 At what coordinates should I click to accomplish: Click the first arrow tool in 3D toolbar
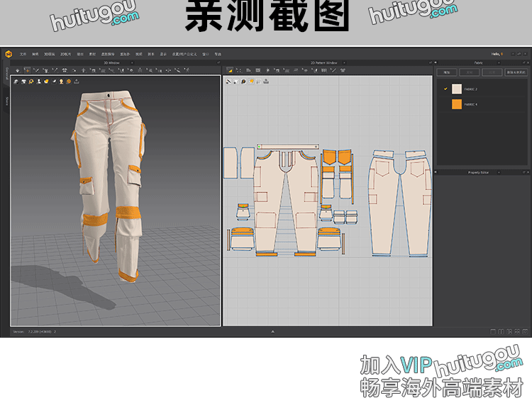click(x=17, y=70)
